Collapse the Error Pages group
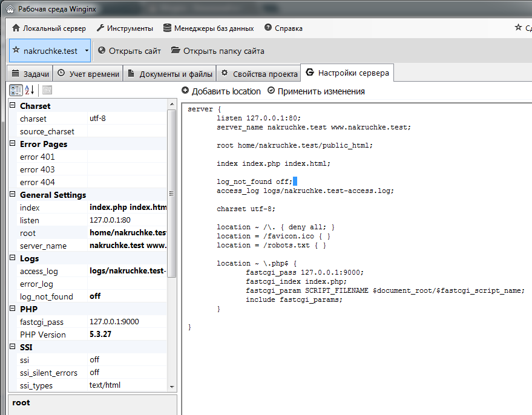 click(x=12, y=144)
